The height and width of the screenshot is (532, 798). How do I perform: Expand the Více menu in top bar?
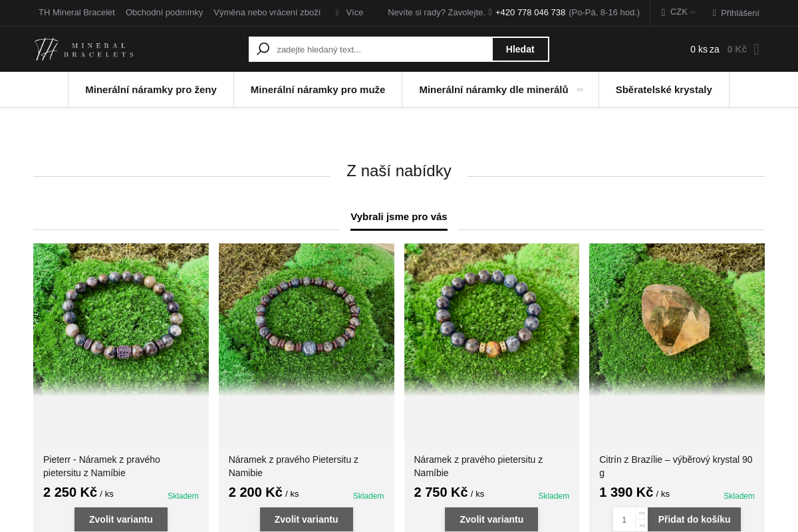point(350,13)
